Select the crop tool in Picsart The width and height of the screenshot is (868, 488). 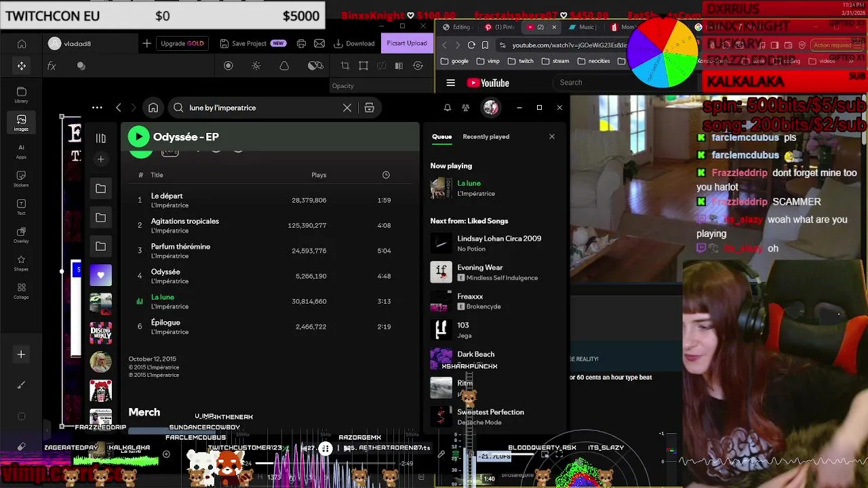(x=345, y=66)
